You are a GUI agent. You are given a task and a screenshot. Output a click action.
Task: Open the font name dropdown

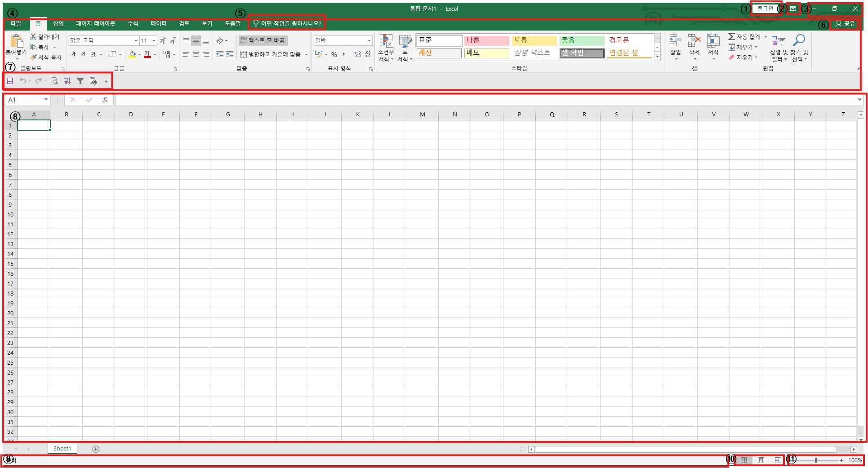[136, 40]
